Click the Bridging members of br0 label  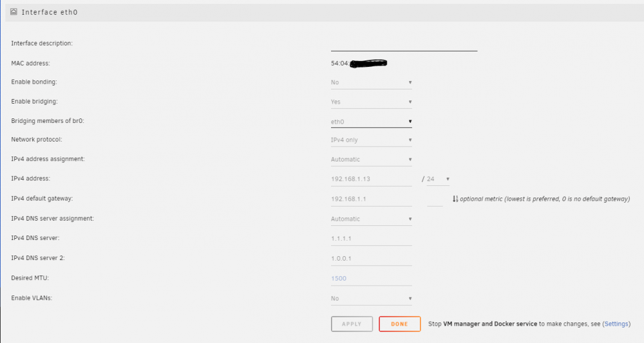tap(48, 121)
